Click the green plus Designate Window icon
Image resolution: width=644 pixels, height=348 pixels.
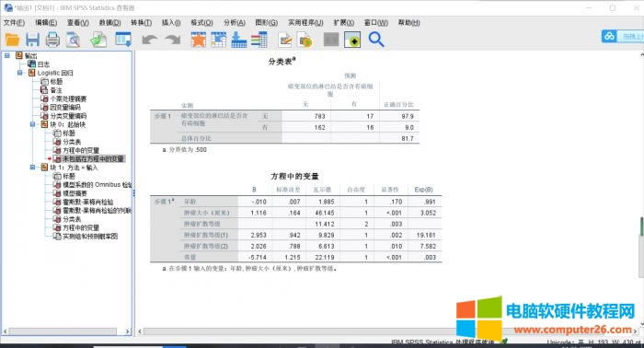[x=352, y=40]
